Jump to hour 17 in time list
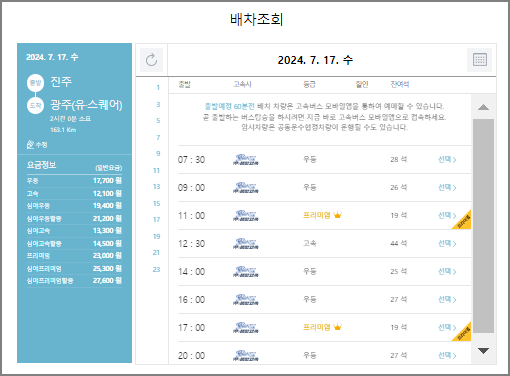 click(156, 220)
